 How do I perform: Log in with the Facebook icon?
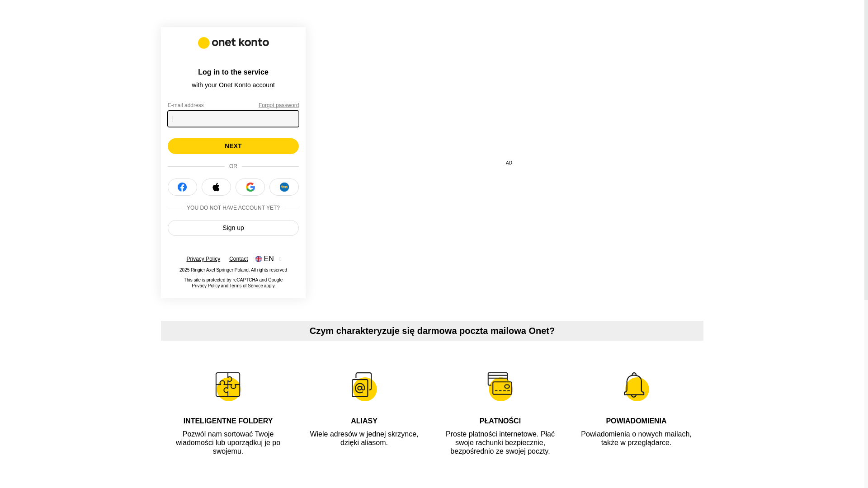point(182,187)
